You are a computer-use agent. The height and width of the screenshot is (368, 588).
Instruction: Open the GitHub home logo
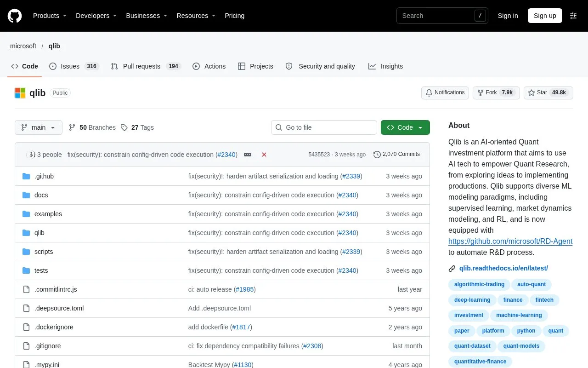pos(15,16)
